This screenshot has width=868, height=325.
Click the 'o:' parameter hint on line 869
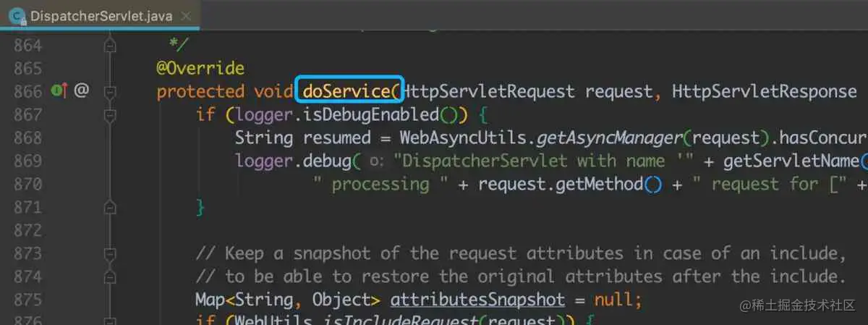tap(376, 161)
